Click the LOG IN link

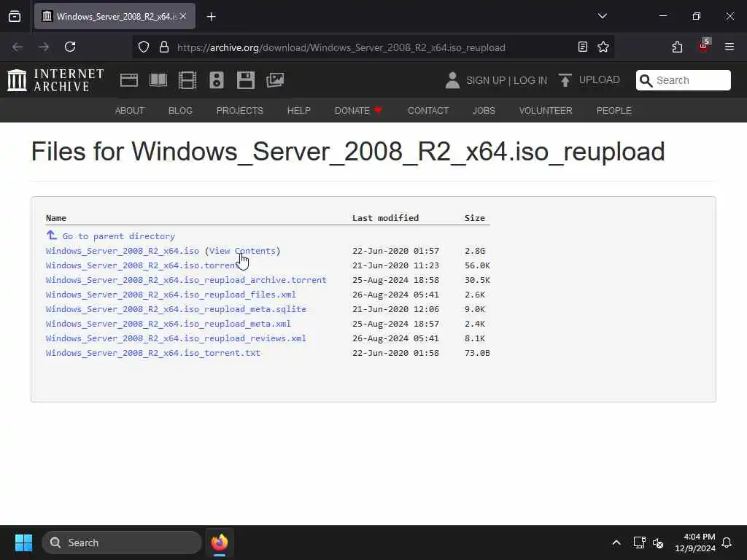[530, 80]
